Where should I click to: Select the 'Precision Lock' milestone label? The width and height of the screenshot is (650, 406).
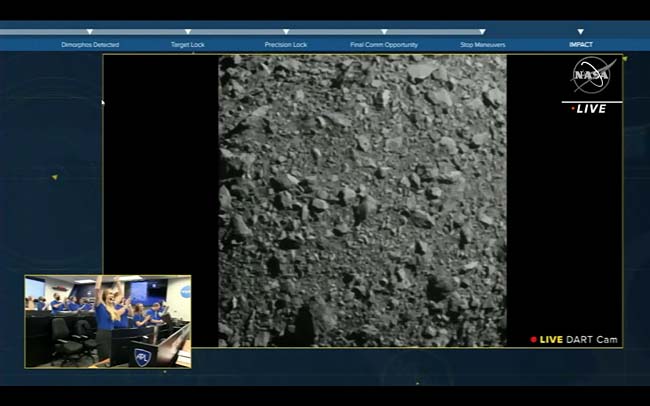286,45
